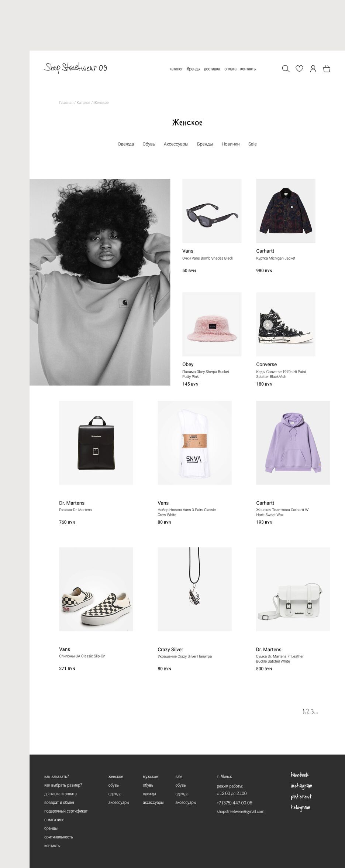Open the Dr. Martens black backpack image

tap(96, 442)
